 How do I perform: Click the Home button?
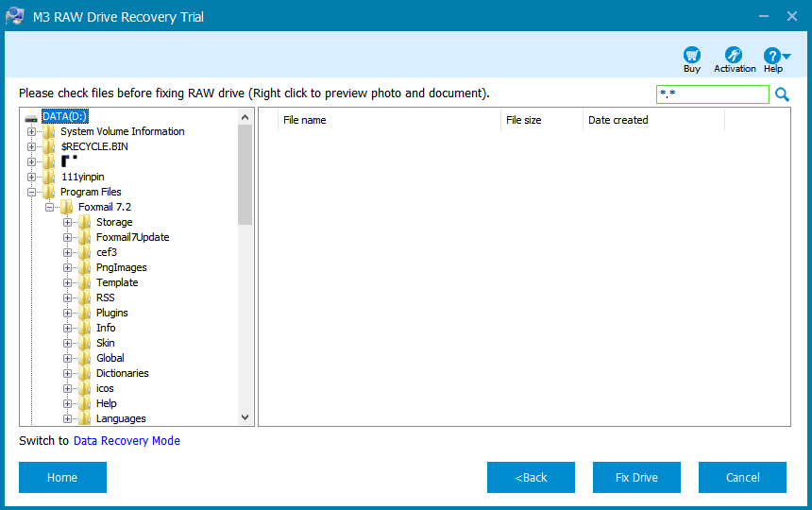pos(62,477)
